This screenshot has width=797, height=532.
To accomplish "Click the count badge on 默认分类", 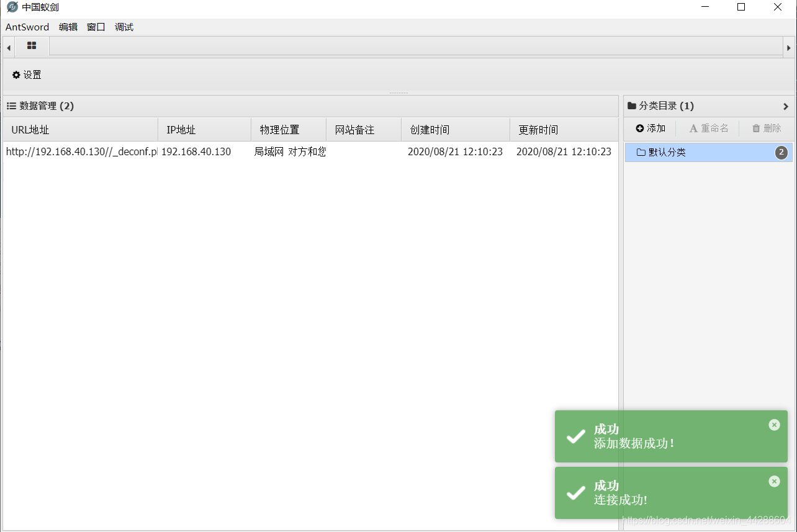I will pos(781,152).
